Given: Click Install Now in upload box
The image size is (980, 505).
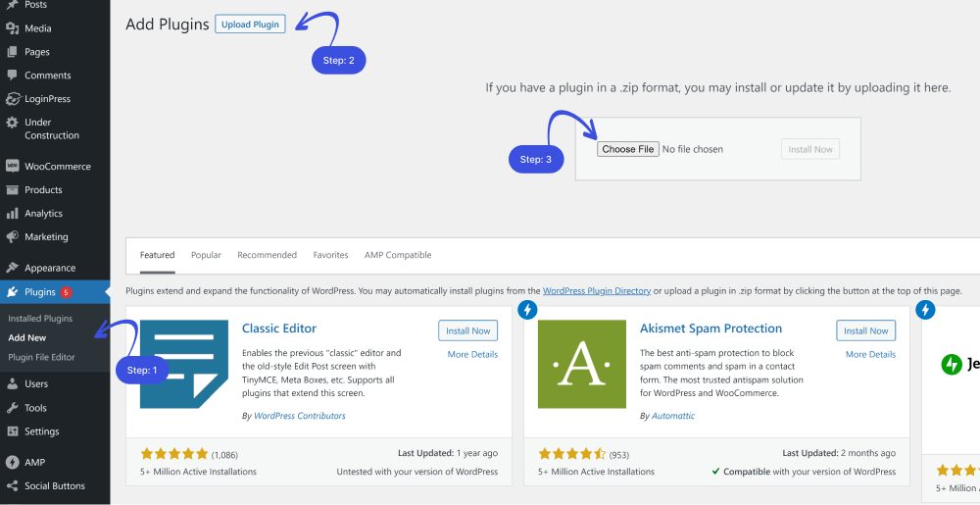Looking at the screenshot, I should tap(810, 149).
